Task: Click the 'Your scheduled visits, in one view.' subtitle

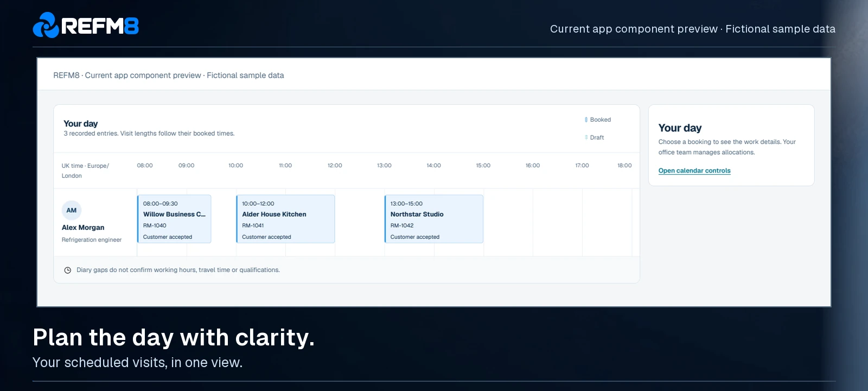Action: [137, 362]
